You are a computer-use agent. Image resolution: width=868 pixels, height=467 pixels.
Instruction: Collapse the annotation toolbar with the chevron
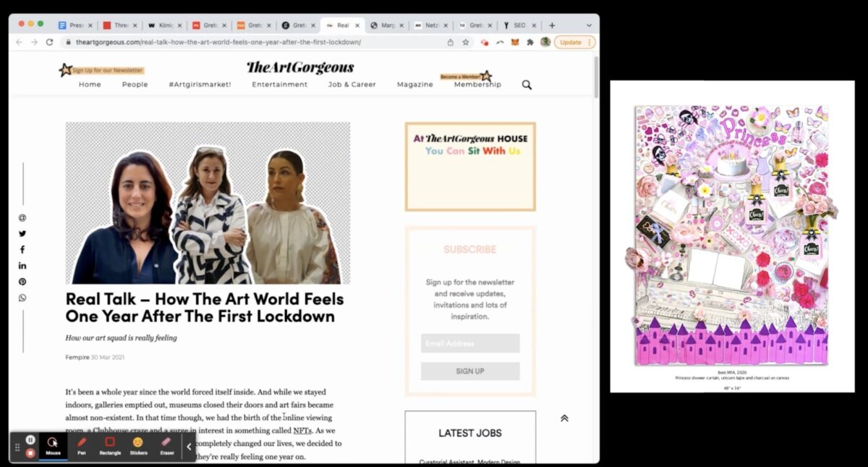tap(189, 447)
